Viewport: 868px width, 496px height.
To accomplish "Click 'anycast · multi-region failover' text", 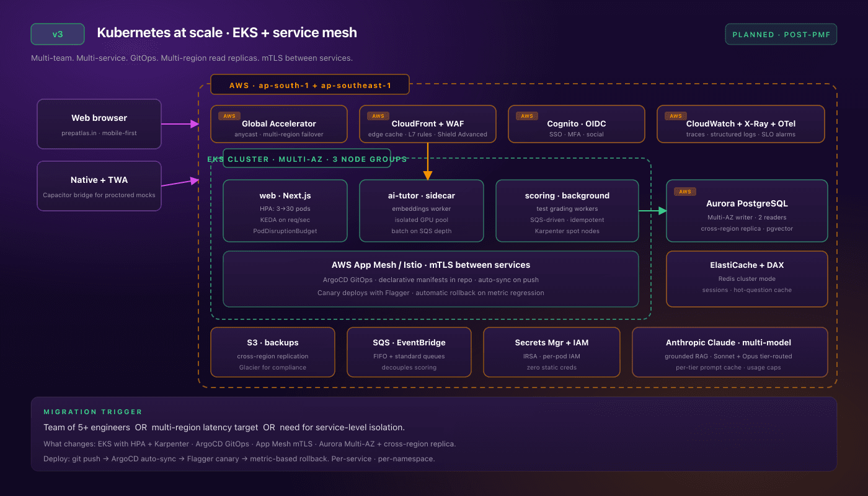I will click(x=279, y=134).
